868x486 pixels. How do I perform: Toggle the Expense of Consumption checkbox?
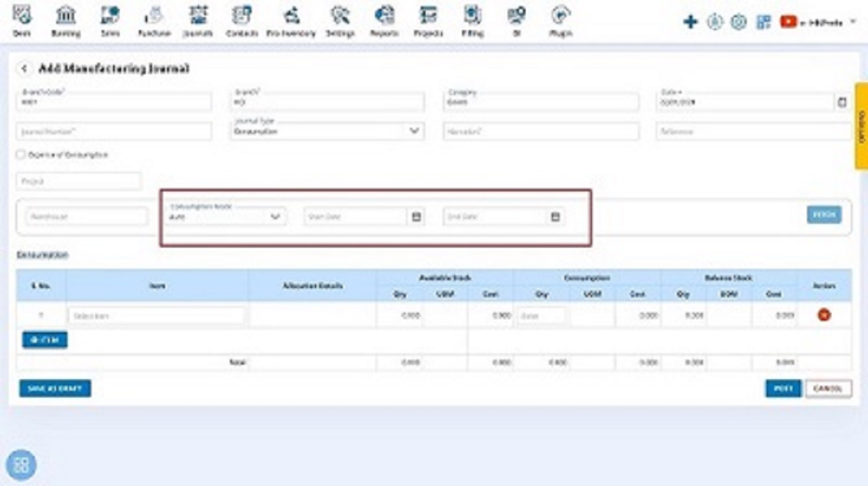pos(21,155)
